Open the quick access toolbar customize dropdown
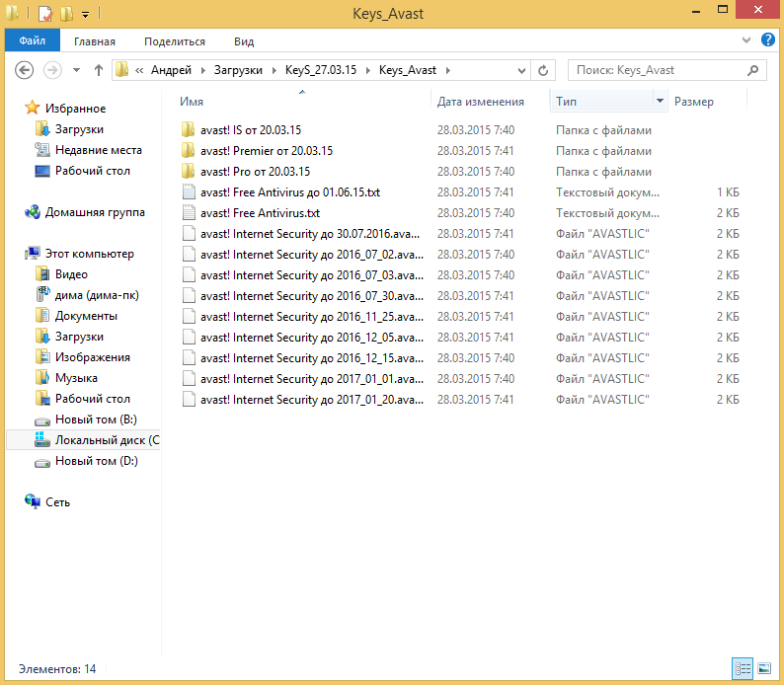 coord(86,15)
